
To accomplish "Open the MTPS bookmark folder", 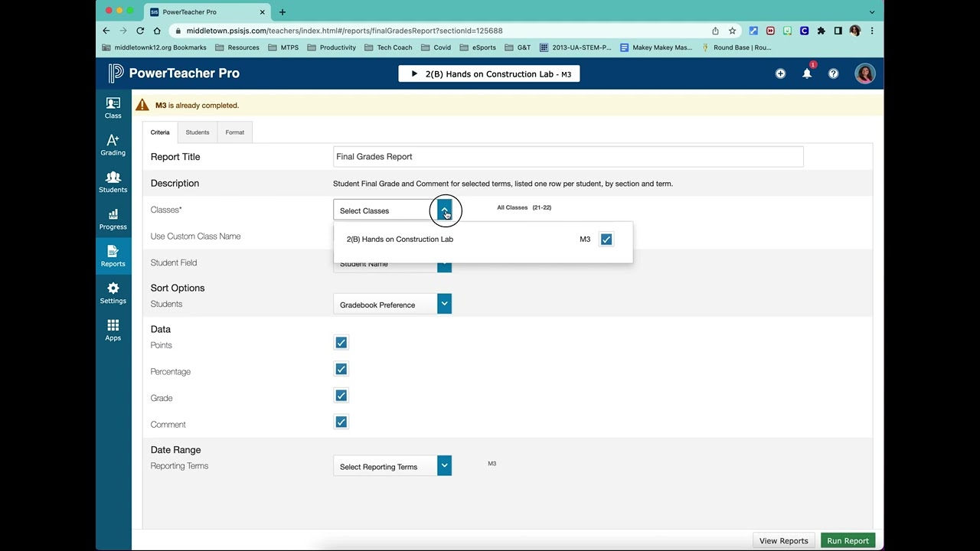I will [x=283, y=47].
